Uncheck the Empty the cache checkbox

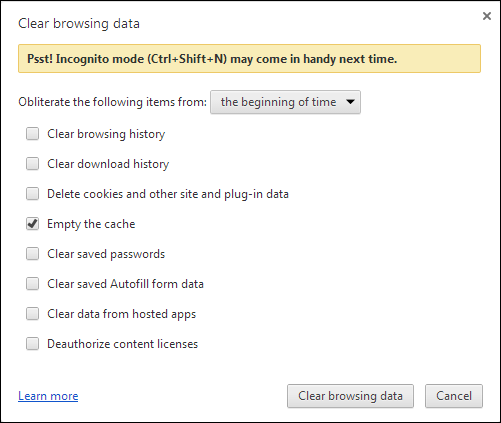[x=32, y=224]
